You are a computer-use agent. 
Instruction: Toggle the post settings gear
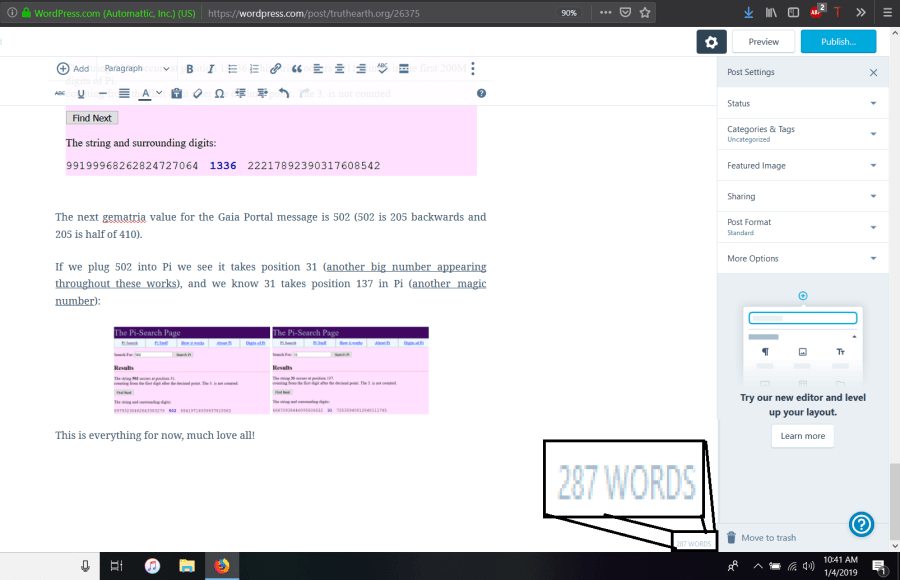click(711, 41)
